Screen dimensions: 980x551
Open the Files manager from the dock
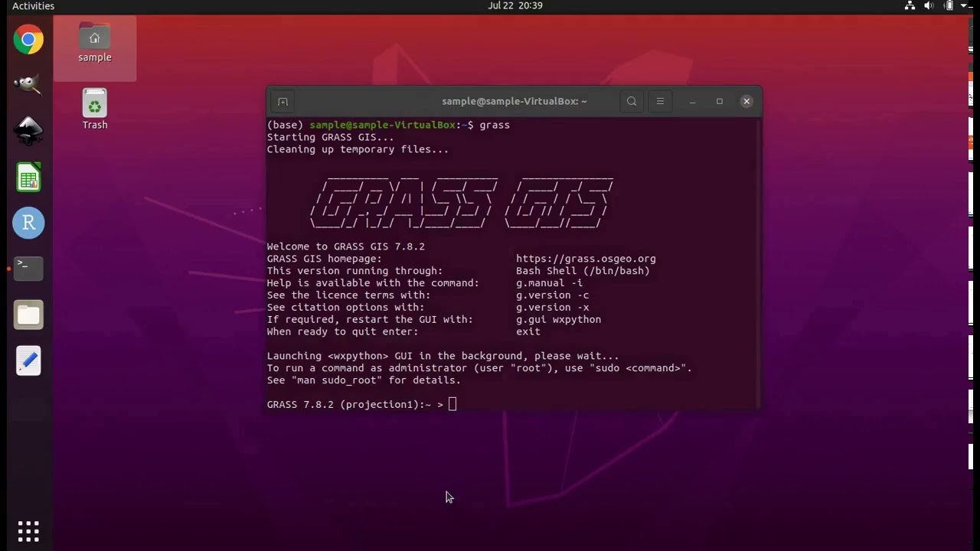tap(28, 315)
